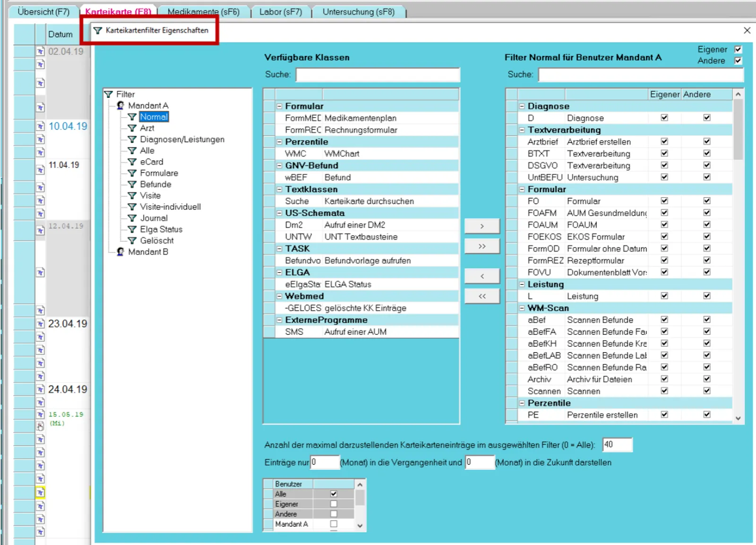Viewport: 756px width, 545px height.
Task: Switch to the Medikamente (sF6) tab
Action: coord(204,12)
